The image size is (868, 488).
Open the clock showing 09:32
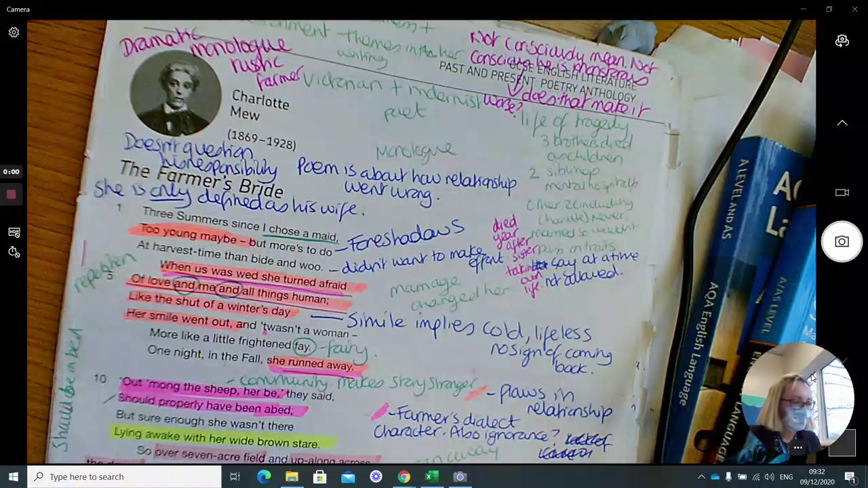(817, 476)
